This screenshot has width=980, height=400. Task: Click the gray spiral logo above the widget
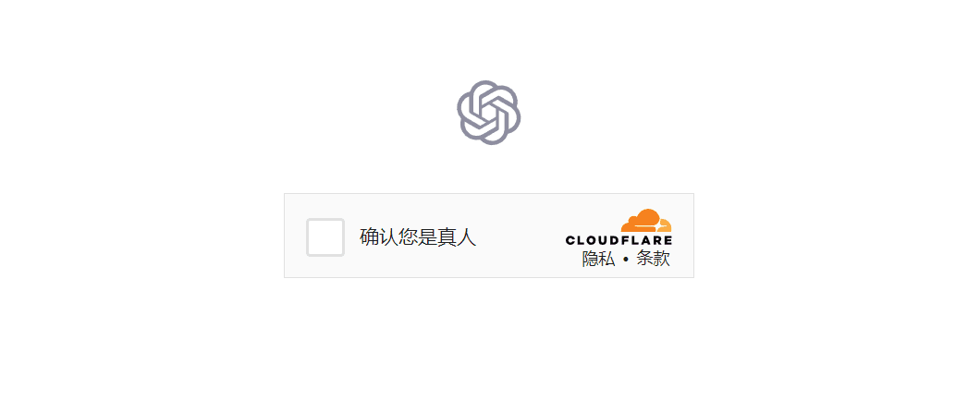[489, 113]
